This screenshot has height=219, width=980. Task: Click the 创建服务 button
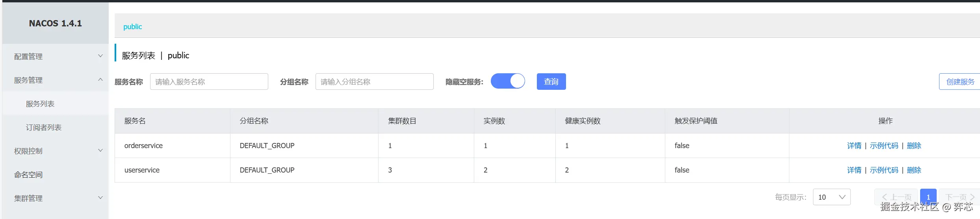tap(960, 82)
